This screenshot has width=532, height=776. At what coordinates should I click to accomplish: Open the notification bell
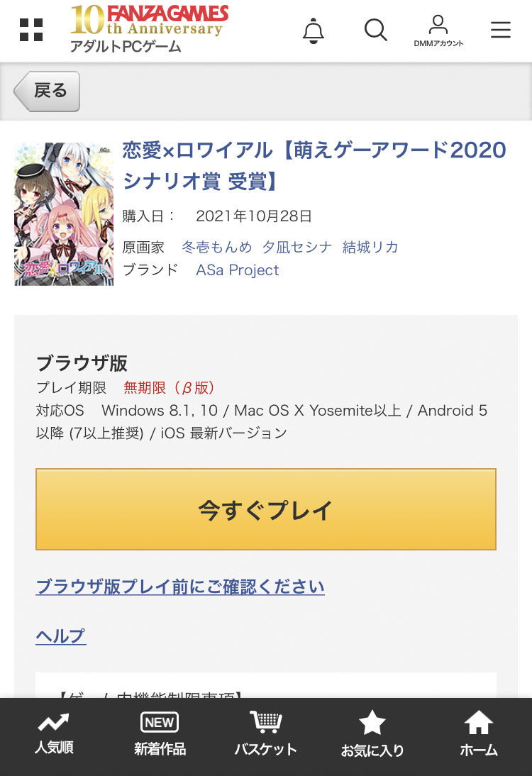[x=313, y=31]
